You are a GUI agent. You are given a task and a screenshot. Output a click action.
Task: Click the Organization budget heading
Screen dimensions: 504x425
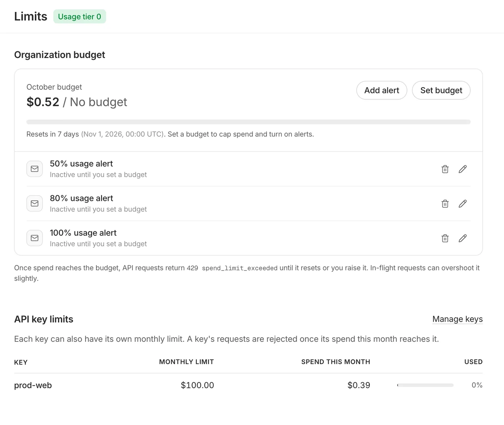(x=60, y=55)
